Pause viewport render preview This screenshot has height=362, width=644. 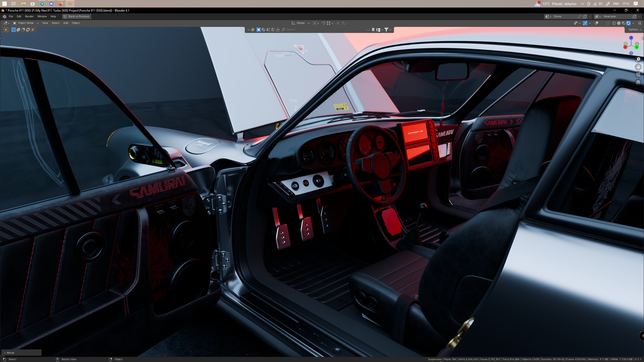click(640, 23)
